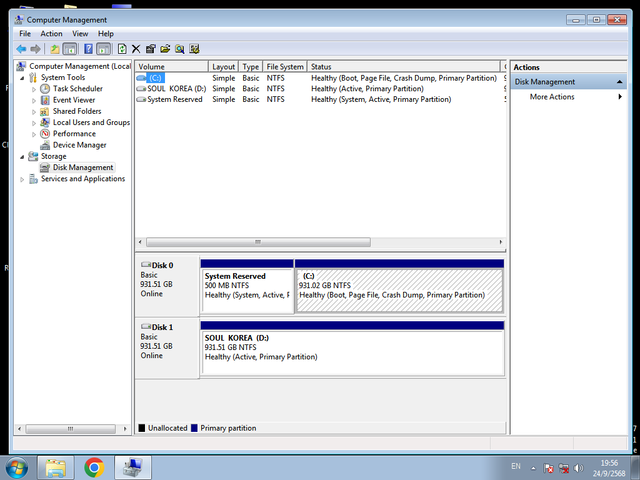The image size is (640, 480).
Task: Sort by the File System column header
Action: (x=285, y=67)
